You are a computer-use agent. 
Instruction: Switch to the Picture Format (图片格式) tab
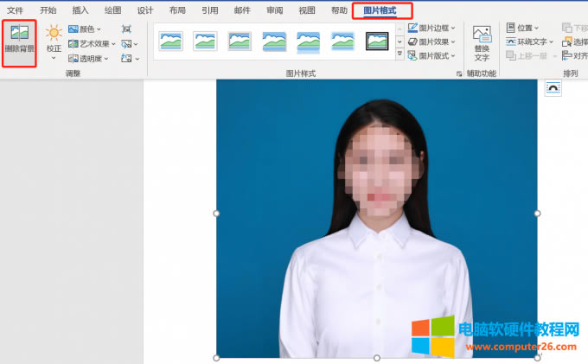(381, 10)
